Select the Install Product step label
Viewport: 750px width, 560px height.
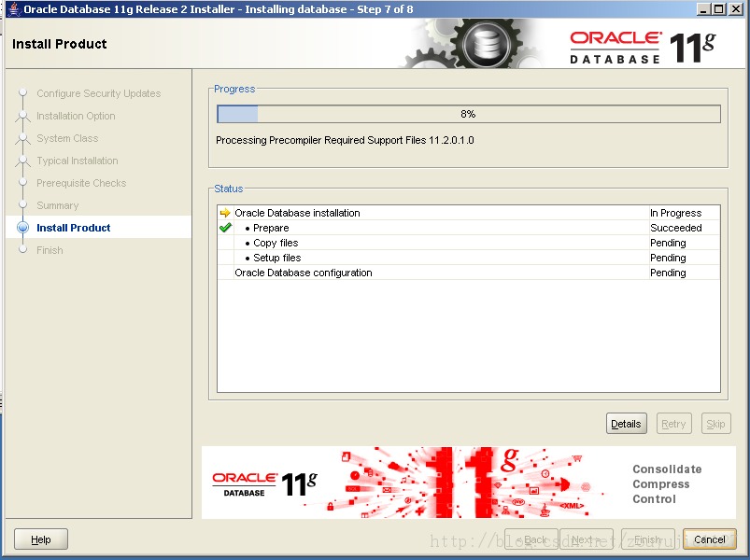(73, 228)
